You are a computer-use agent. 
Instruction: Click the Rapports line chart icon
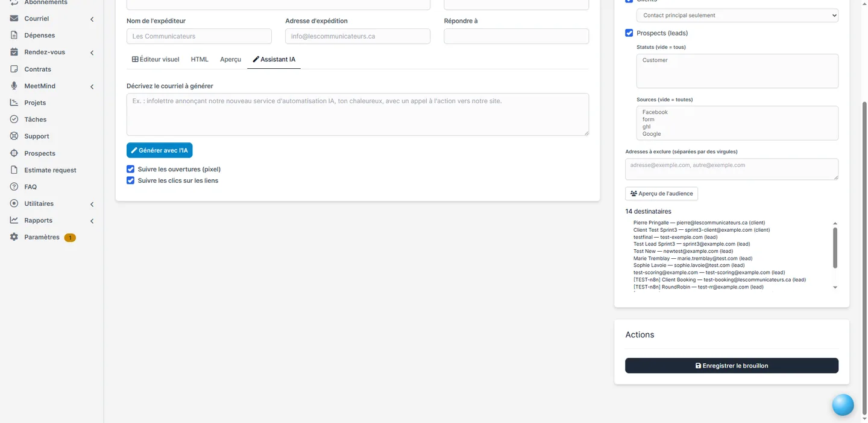click(14, 220)
